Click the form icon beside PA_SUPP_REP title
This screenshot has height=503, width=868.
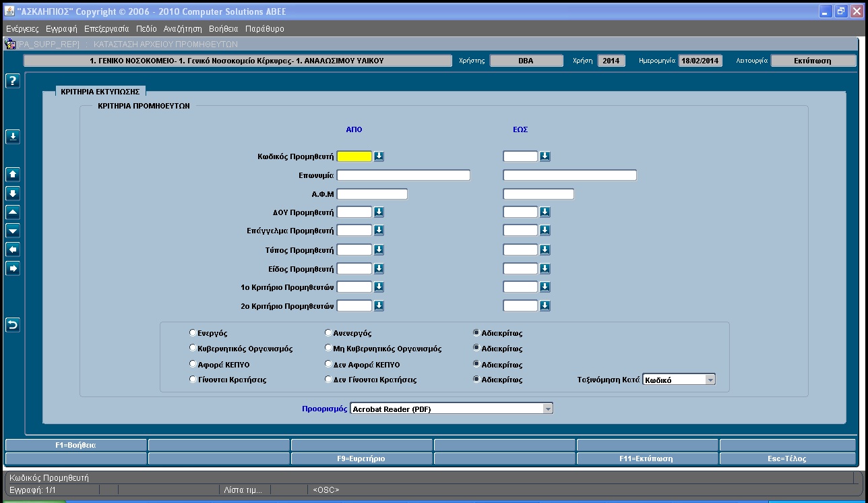10,44
